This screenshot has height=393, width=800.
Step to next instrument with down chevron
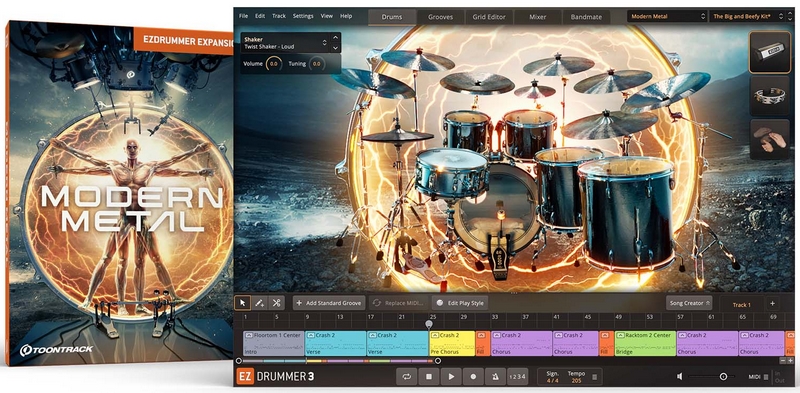click(x=335, y=48)
